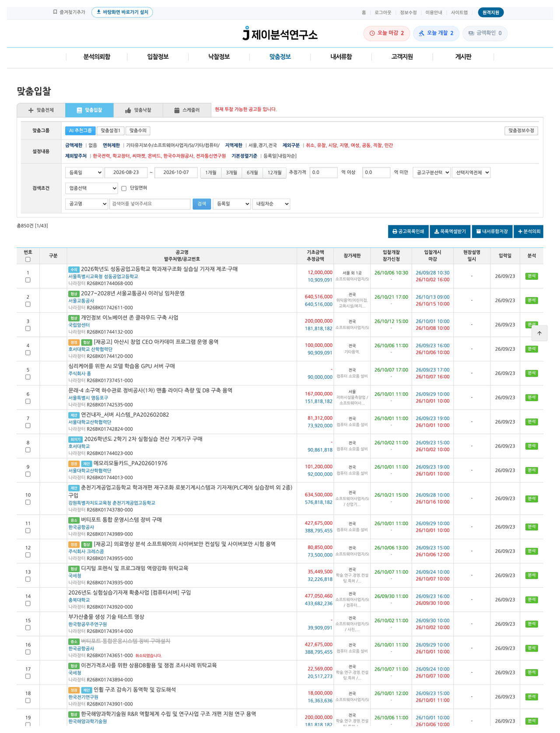The height and width of the screenshot is (733, 560).
Task: Click the download icon on 바탕화면 바로가기 설치
Action: 98,12
